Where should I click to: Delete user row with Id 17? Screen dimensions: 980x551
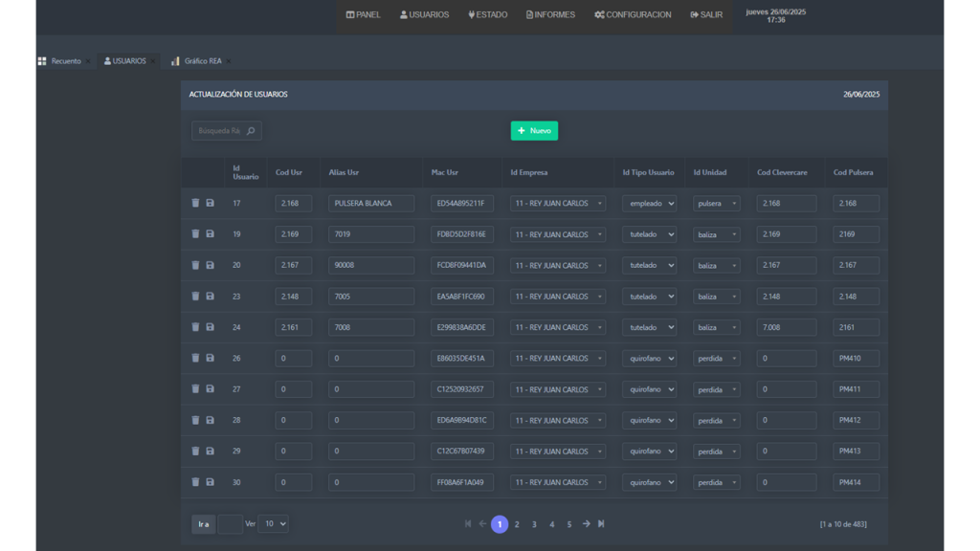tap(195, 203)
